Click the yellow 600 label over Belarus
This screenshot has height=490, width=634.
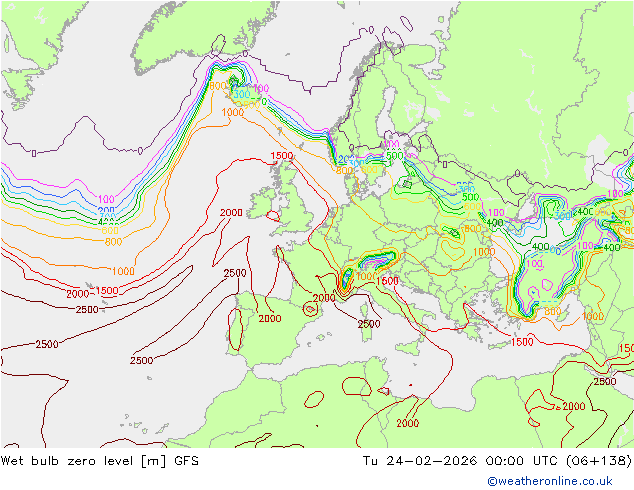point(472,207)
